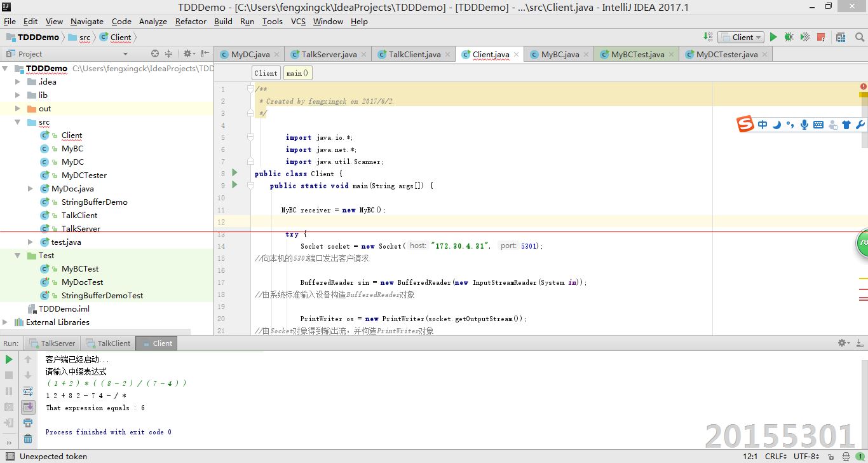Viewport: 868px width, 463px height.
Task: Open the CRLF line separator selector
Action: 776,456
